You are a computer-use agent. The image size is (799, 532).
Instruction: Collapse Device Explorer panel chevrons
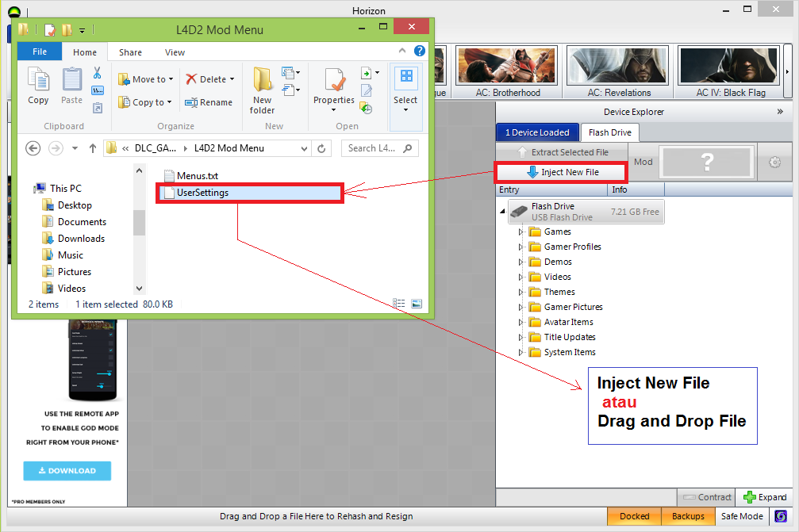(x=780, y=112)
